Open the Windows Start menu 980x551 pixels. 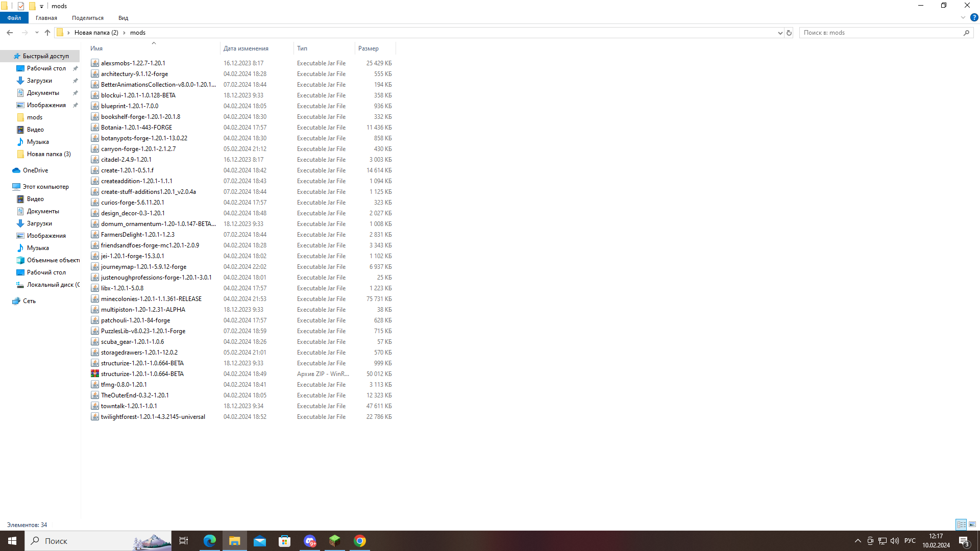pyautogui.click(x=12, y=541)
